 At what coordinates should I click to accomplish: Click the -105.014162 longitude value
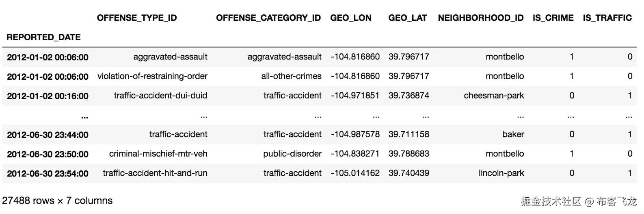pos(355,173)
